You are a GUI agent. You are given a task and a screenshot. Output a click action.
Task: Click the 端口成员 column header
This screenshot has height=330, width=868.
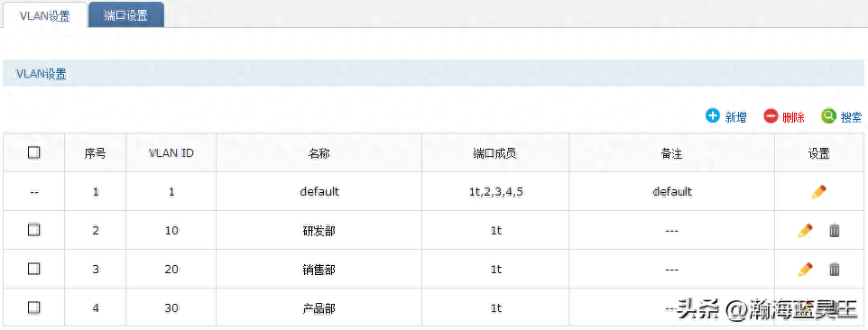495,153
